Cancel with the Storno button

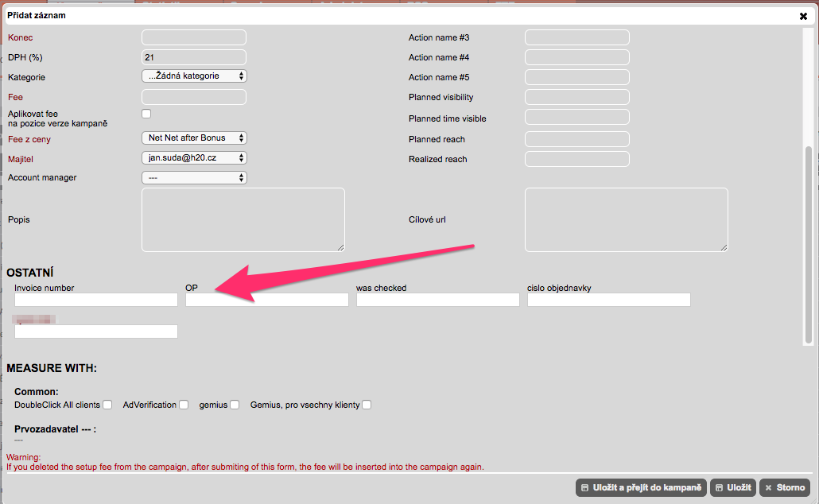pyautogui.click(x=785, y=487)
